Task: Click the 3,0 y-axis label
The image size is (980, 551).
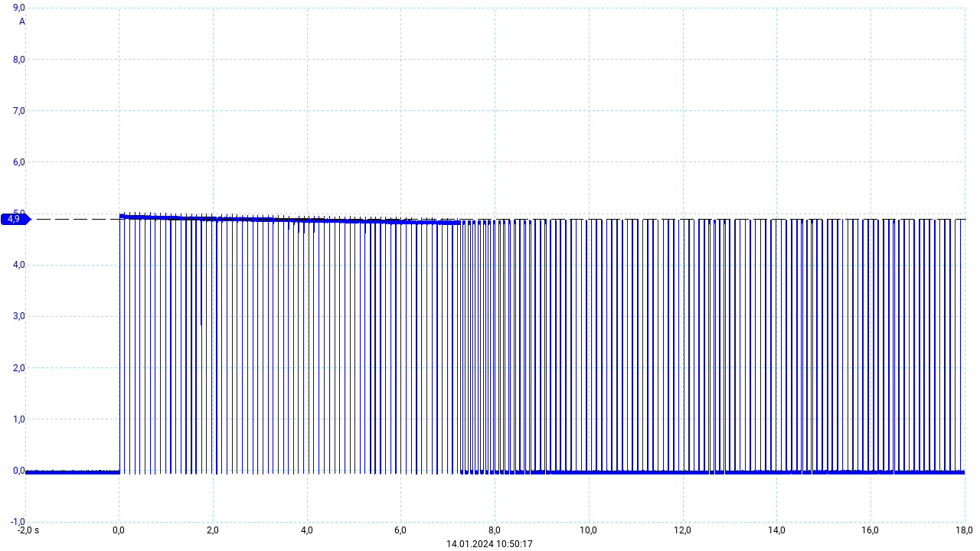Action: tap(19, 316)
